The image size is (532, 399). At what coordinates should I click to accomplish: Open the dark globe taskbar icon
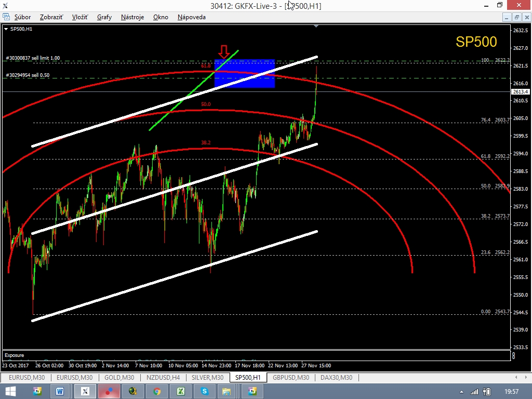coord(132,392)
